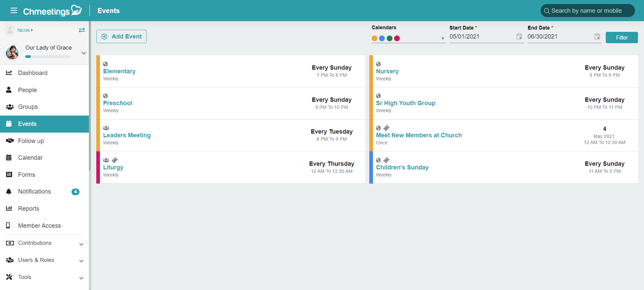The height and width of the screenshot is (290, 644).
Task: Click the Notifications bell icon
Action: coord(9,192)
